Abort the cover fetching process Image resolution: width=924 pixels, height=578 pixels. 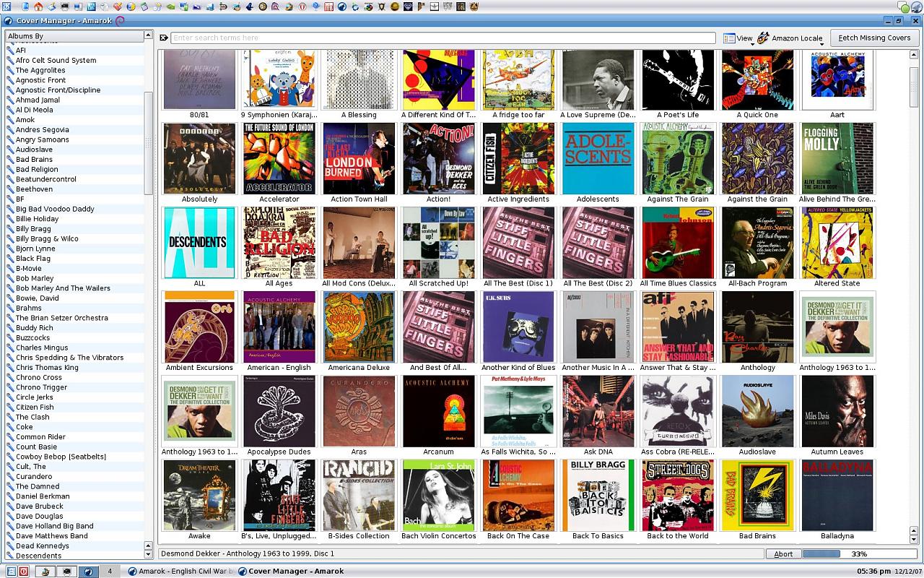point(783,554)
